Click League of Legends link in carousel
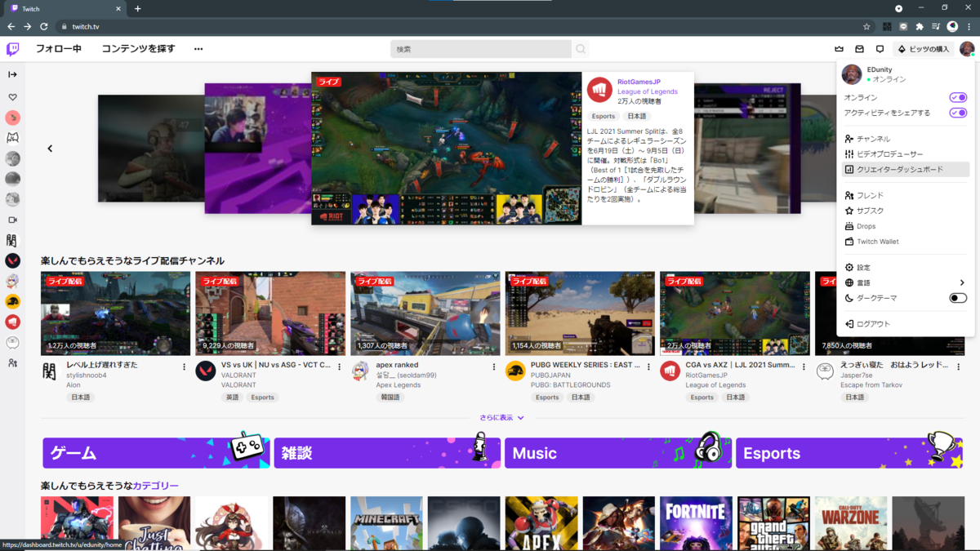The width and height of the screenshot is (980, 551). point(648,91)
